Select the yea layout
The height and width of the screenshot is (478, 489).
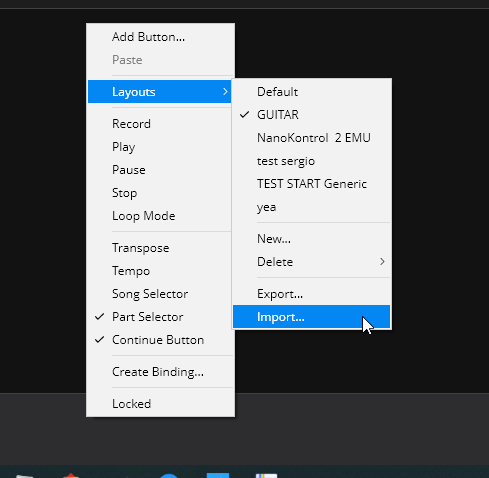[311, 207]
